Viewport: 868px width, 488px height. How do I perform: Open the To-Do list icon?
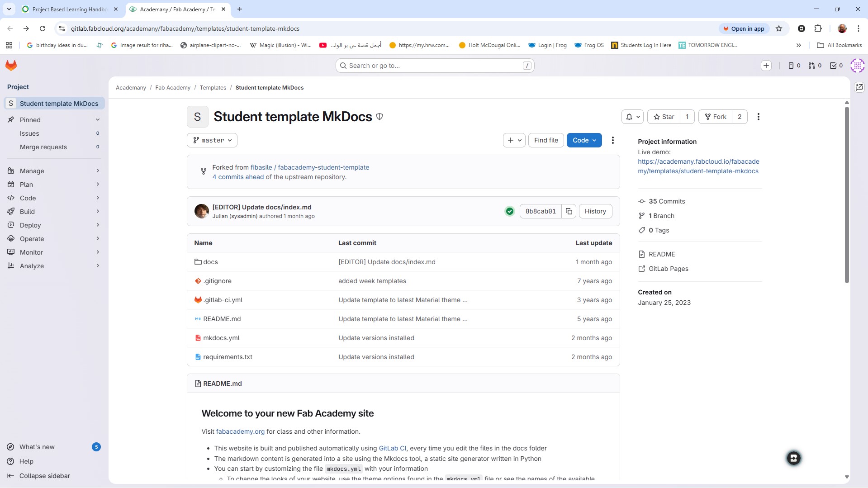coord(836,66)
